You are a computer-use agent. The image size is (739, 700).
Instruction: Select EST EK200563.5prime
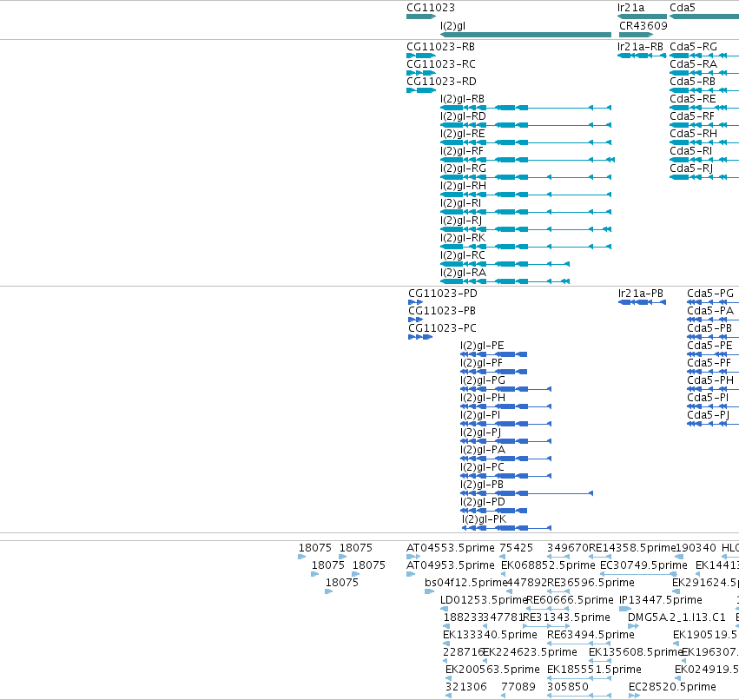pyautogui.click(x=492, y=670)
